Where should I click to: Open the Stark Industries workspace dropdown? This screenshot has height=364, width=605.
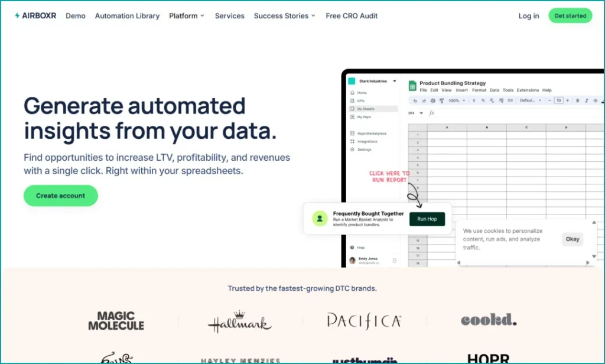point(394,81)
